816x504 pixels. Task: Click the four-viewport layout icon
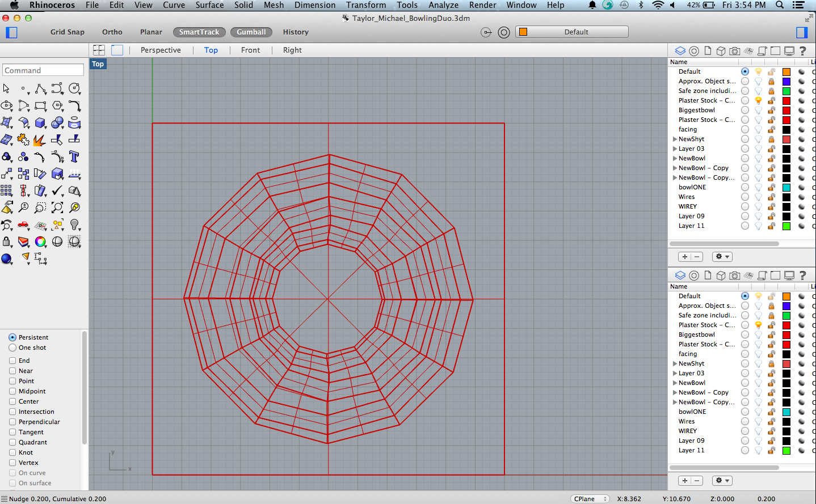pos(99,50)
